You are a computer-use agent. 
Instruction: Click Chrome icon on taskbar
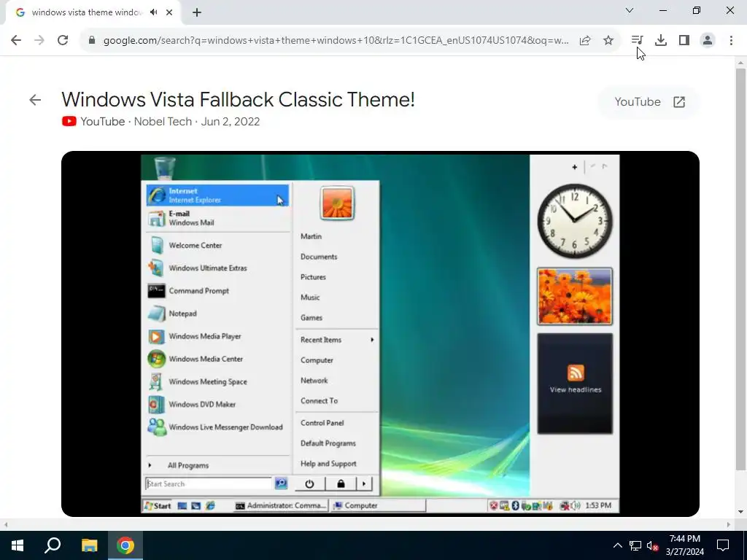125,545
